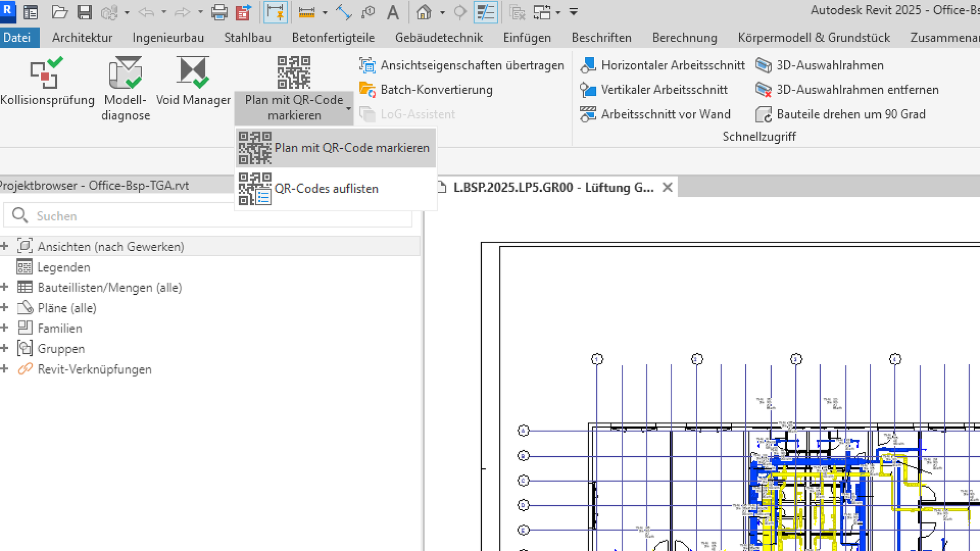Click Arbeitsschnitt vor Wand
Image resolution: width=980 pixels, height=551 pixels.
[655, 114]
